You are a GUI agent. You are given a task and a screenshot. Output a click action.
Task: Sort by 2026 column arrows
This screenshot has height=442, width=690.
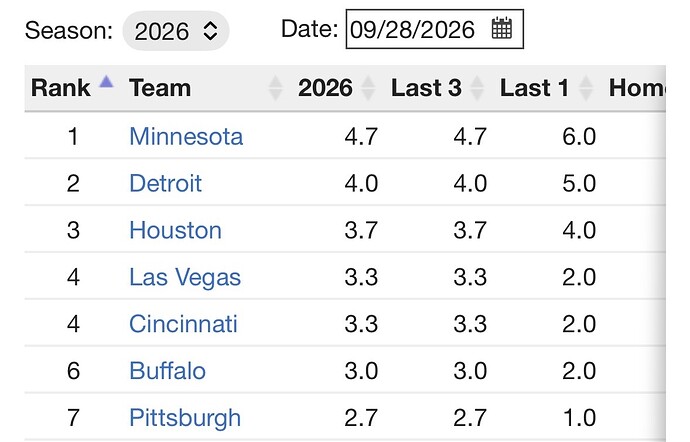pyautogui.click(x=368, y=88)
